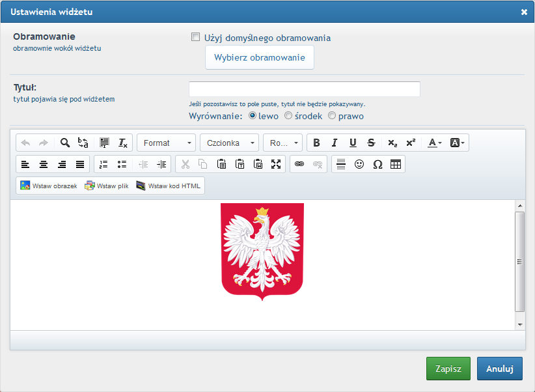
Task: Center align text
Action: [x=44, y=164]
